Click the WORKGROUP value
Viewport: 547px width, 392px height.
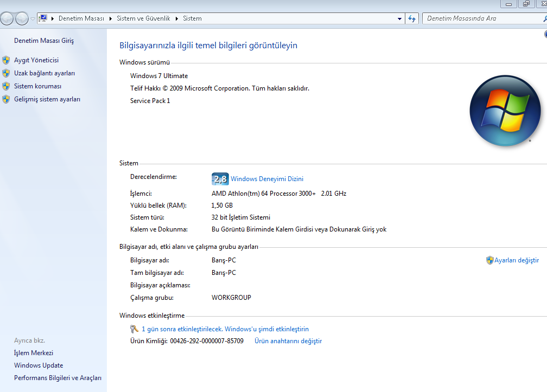click(231, 298)
